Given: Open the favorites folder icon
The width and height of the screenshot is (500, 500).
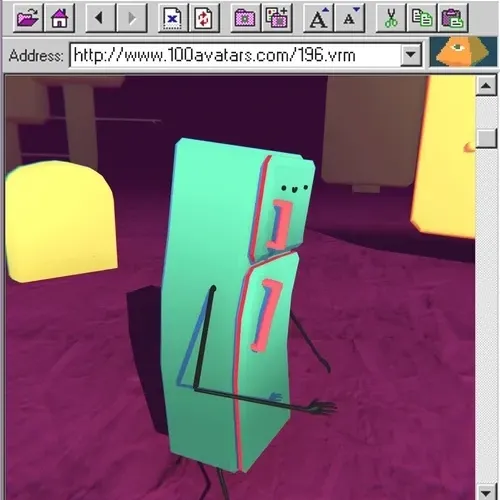Looking at the screenshot, I should (x=246, y=18).
